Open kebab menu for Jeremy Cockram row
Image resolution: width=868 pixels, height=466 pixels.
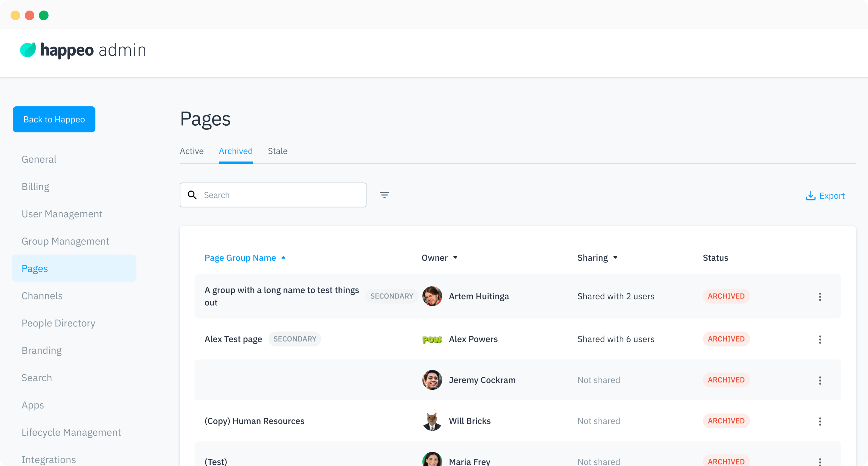(820, 380)
